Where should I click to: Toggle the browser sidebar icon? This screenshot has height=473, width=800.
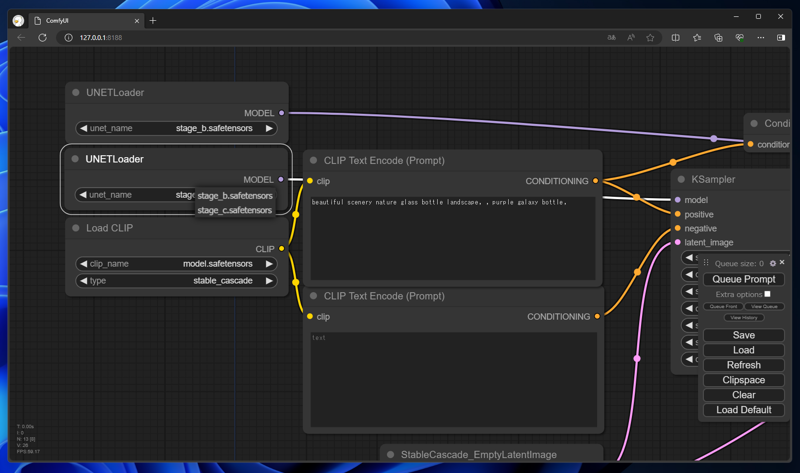point(781,38)
